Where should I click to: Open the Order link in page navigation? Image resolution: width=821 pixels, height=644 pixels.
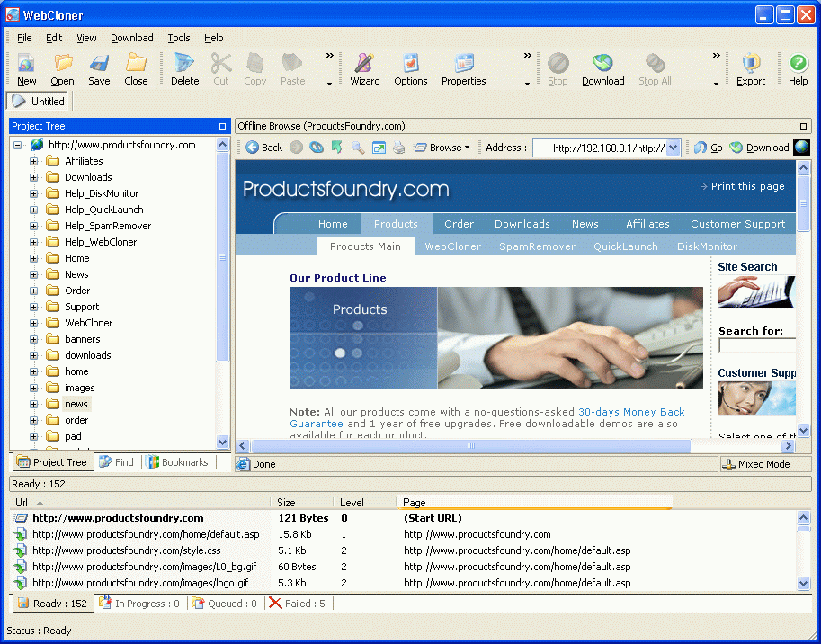click(x=460, y=224)
